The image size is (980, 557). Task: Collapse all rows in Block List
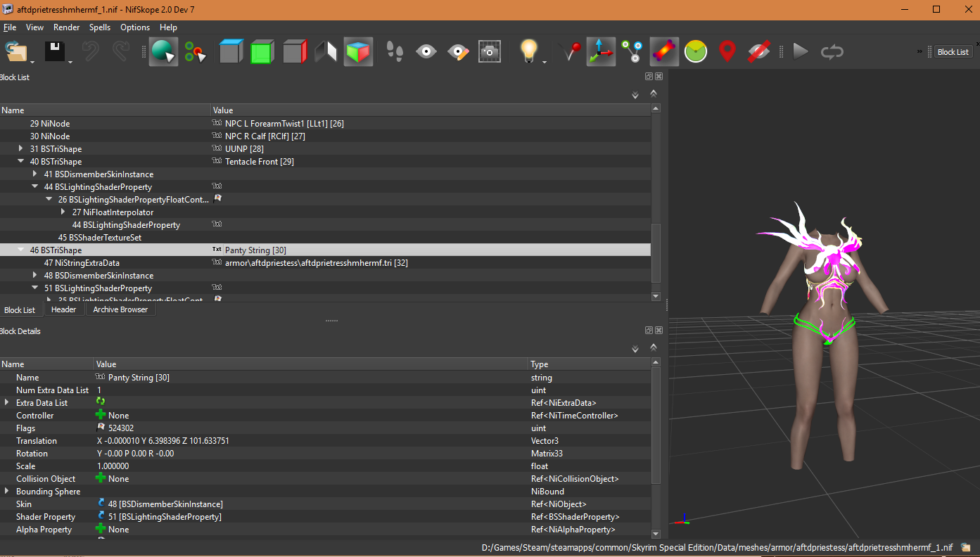(x=654, y=93)
